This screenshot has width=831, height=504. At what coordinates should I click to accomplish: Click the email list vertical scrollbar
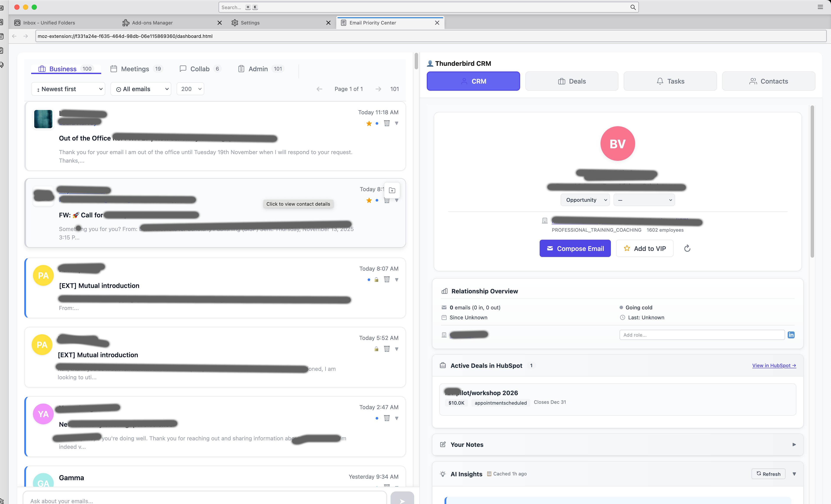click(416, 61)
